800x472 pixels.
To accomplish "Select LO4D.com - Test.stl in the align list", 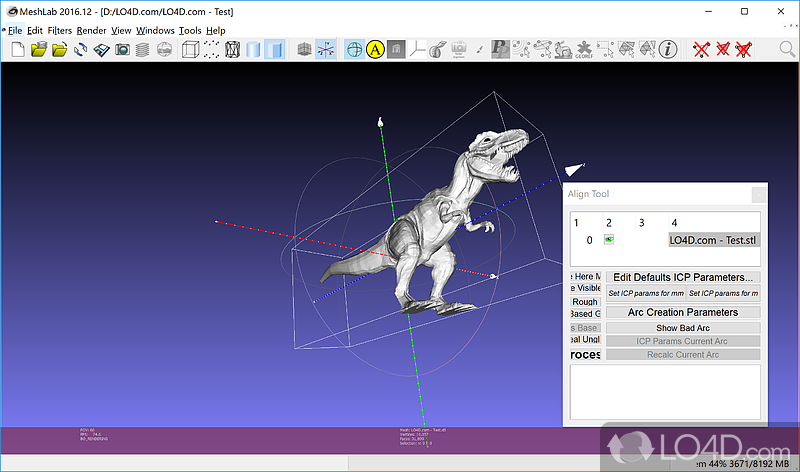I will point(714,240).
